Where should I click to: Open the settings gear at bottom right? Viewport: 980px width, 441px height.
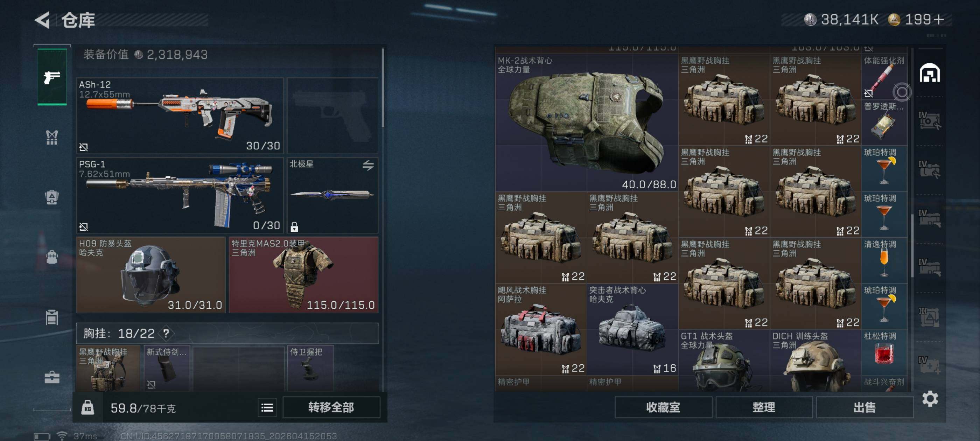point(930,398)
